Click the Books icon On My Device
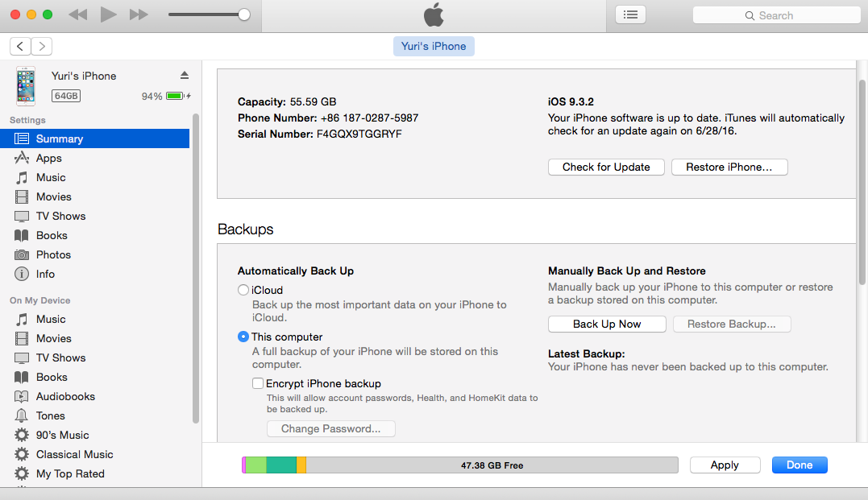This screenshot has height=500, width=868. click(22, 377)
